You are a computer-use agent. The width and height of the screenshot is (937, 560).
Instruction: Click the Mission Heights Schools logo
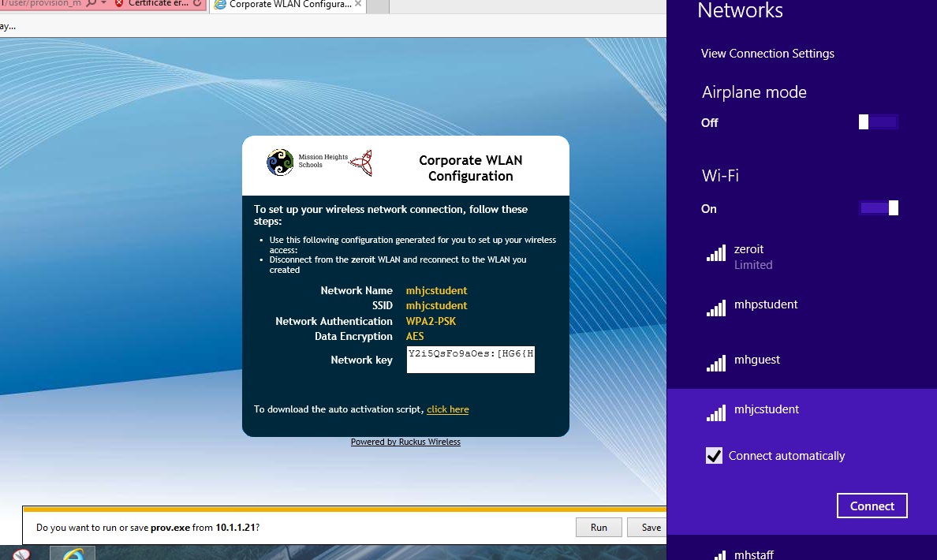pyautogui.click(x=319, y=162)
